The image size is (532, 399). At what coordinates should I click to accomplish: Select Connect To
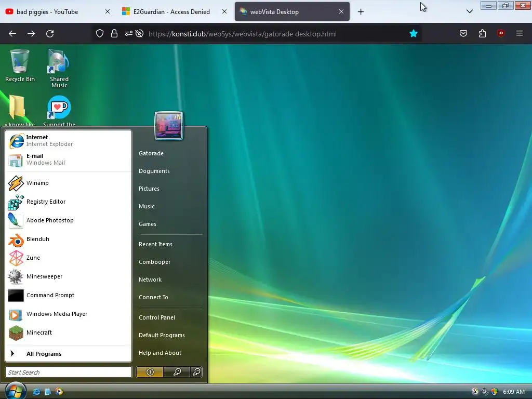point(153,297)
